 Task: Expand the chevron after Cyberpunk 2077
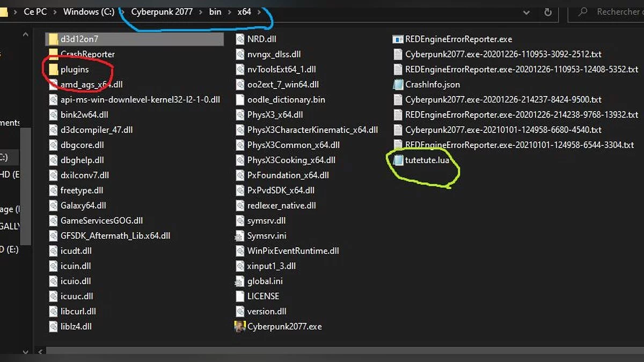point(201,12)
